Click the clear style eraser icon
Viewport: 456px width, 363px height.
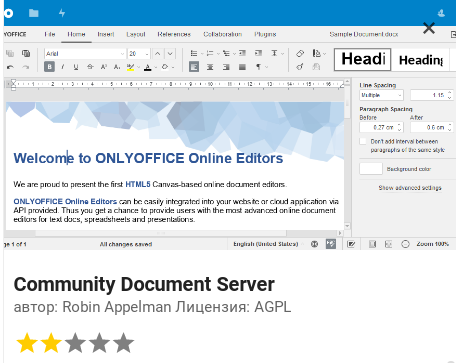click(x=300, y=53)
